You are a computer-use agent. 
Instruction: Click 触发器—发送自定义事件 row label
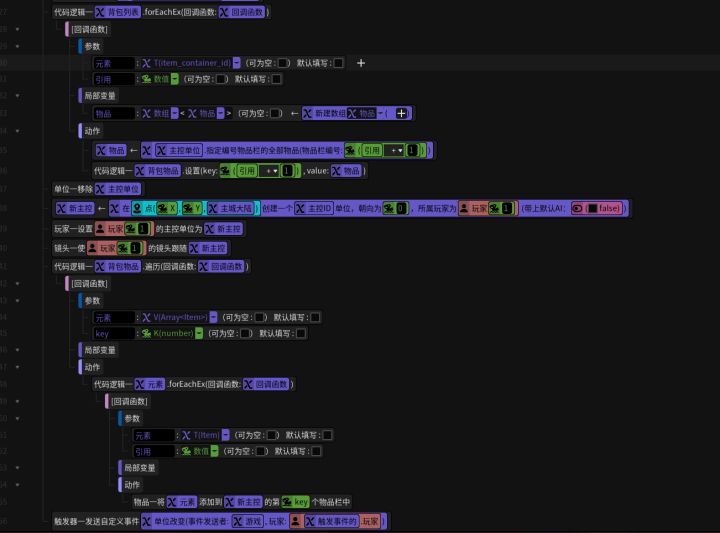click(96, 521)
